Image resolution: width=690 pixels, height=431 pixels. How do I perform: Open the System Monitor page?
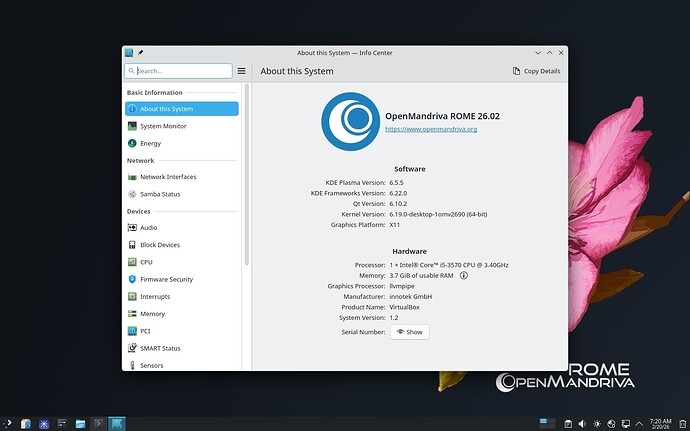tap(162, 126)
